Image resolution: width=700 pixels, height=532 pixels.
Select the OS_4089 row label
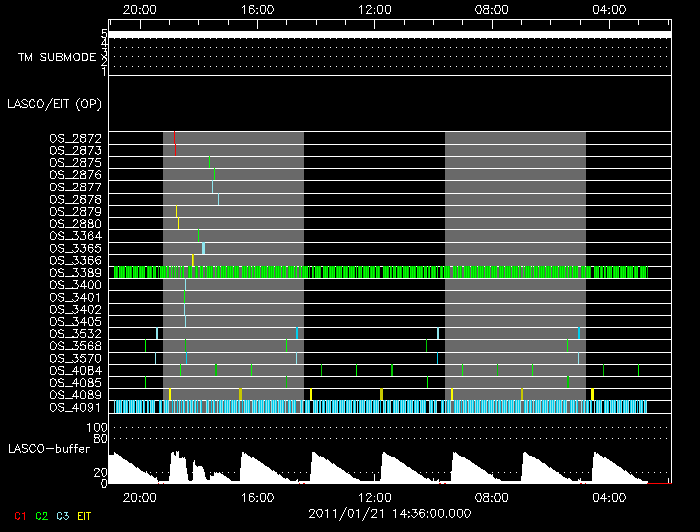(75, 395)
